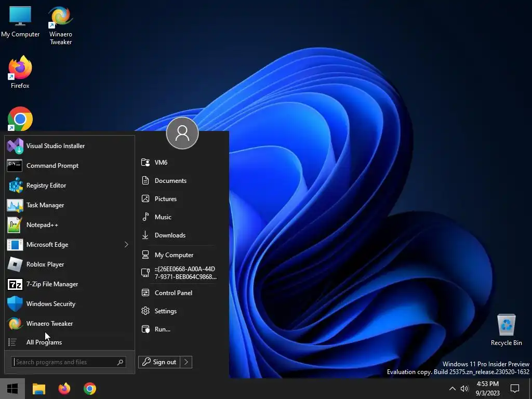Click the Windows Start button on taskbar

(x=12, y=389)
